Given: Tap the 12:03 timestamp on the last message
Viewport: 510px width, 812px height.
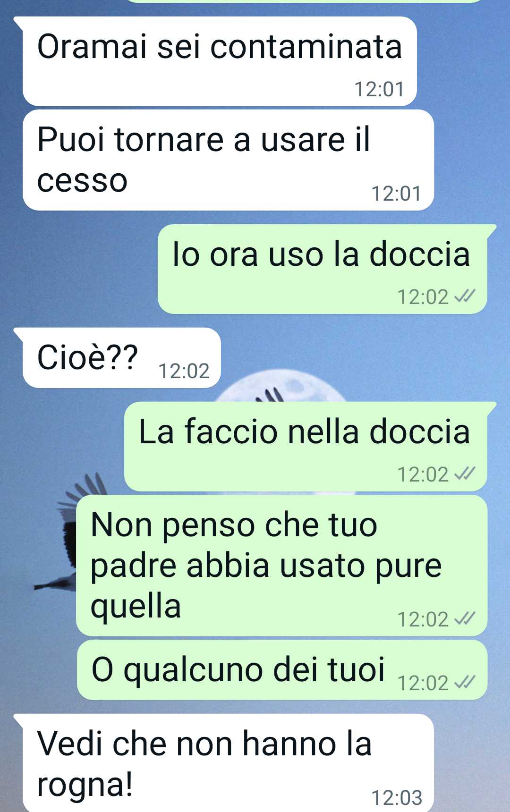Looking at the screenshot, I should click(x=397, y=798).
